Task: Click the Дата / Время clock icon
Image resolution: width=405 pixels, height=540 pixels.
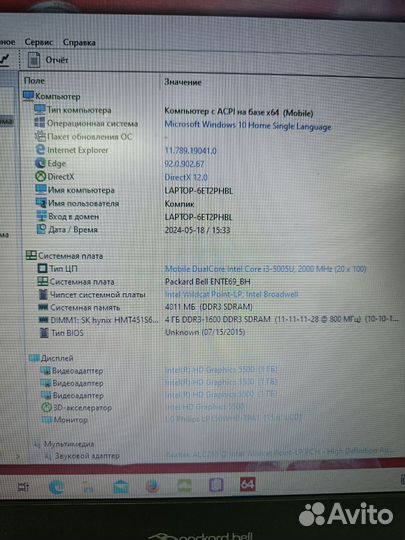Action: point(42,229)
